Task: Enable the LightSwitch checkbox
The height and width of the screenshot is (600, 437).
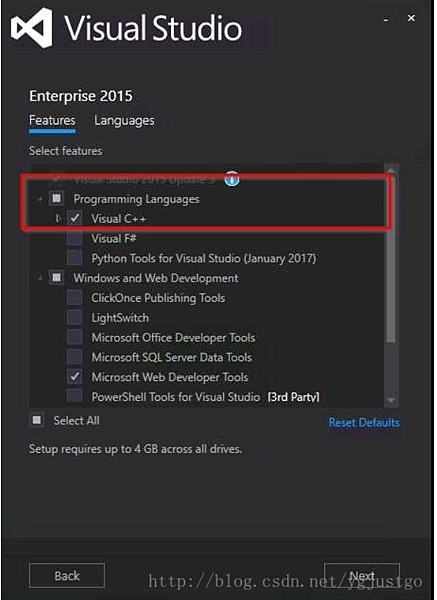Action: [x=75, y=318]
